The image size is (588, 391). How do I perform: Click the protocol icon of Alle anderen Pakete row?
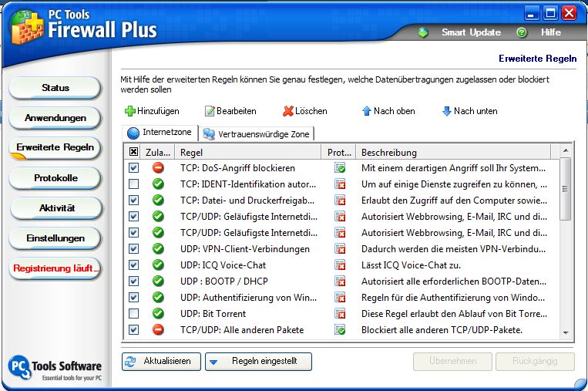click(x=340, y=329)
